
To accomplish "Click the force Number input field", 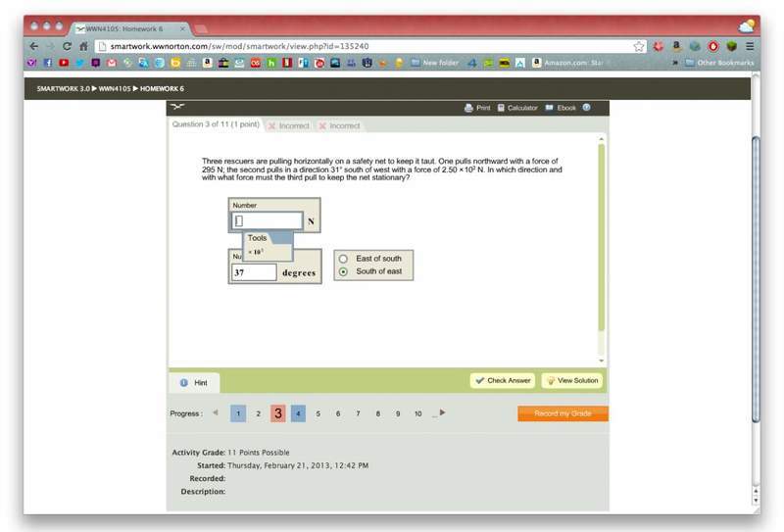I will tap(267, 220).
